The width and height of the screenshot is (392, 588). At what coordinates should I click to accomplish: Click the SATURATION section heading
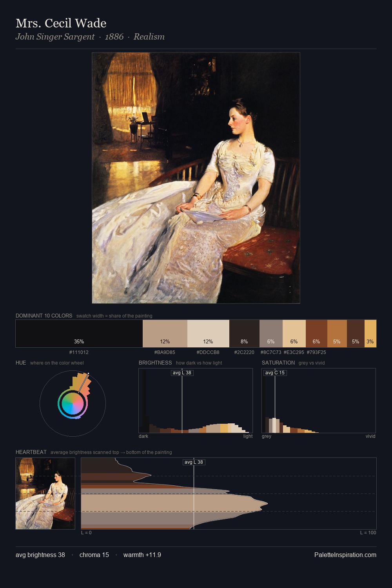[278, 363]
